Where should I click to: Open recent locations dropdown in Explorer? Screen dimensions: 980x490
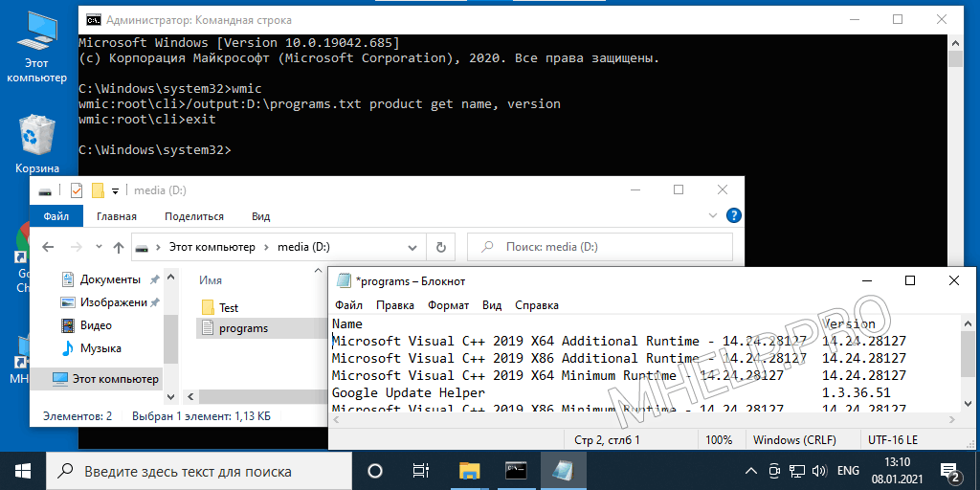(99, 248)
